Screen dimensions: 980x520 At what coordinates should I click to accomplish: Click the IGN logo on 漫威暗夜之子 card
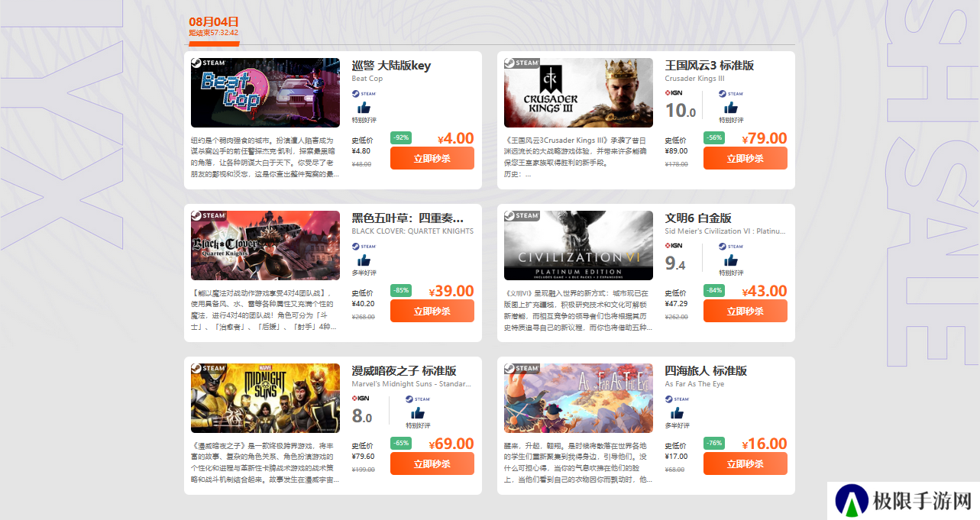click(361, 399)
